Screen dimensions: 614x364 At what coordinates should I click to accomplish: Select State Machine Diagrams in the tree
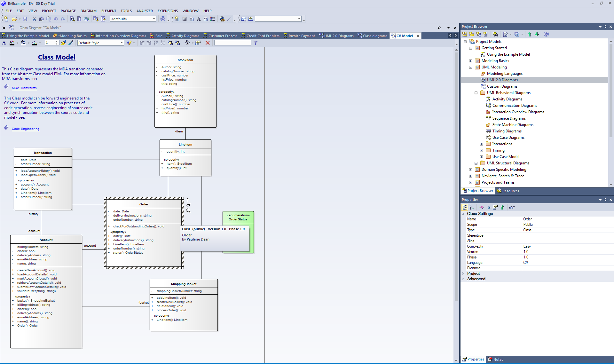[x=513, y=125]
